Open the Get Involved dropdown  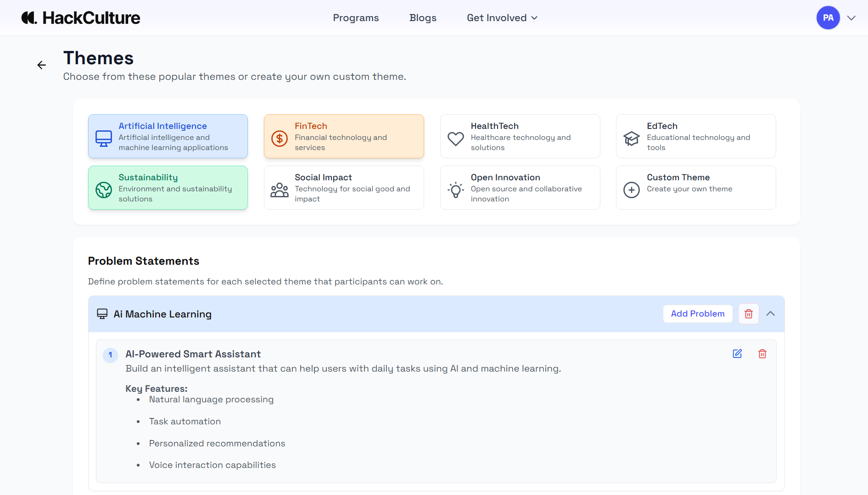click(x=502, y=18)
